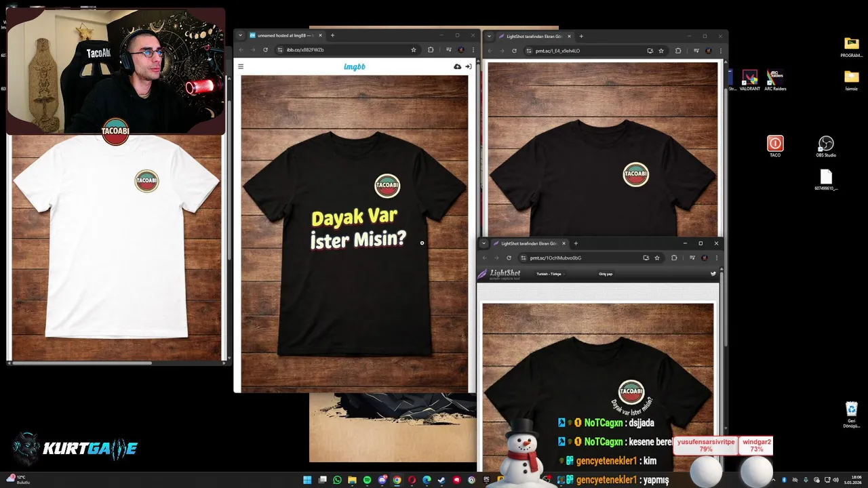Click the white t-shirt image thumbnail
Viewport: 868px width, 488px height.
point(117,247)
